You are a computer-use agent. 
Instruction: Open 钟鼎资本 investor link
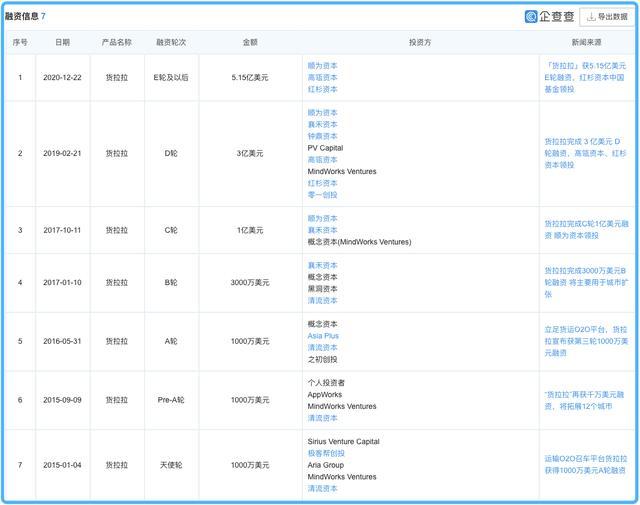(322, 136)
